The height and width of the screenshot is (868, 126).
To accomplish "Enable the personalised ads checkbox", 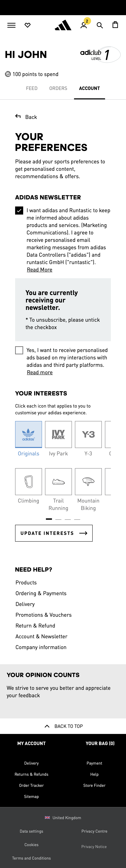I will click(x=19, y=350).
